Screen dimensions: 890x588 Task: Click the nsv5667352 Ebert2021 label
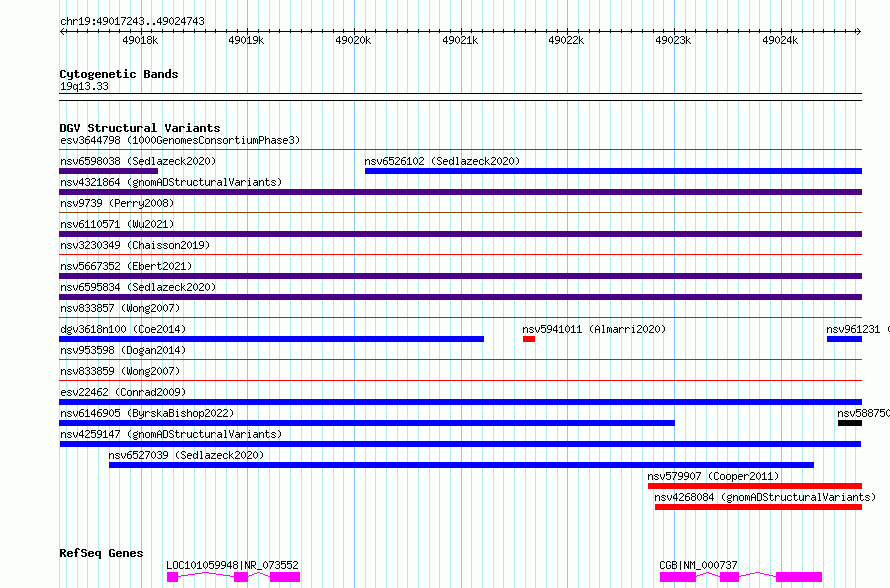point(126,266)
